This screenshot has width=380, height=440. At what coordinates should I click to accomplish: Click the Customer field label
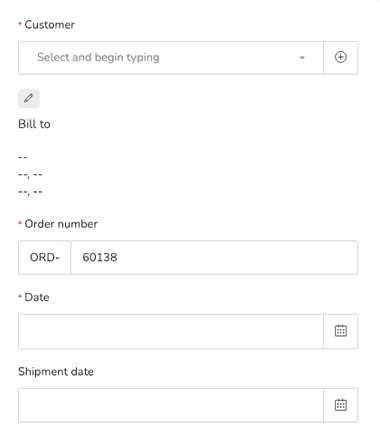[49, 24]
